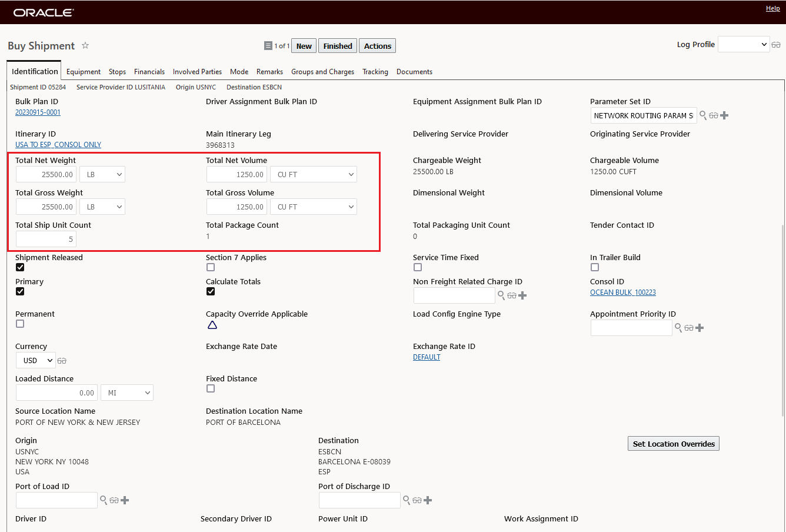Add new Port of Discharge ID with the plus

point(428,500)
